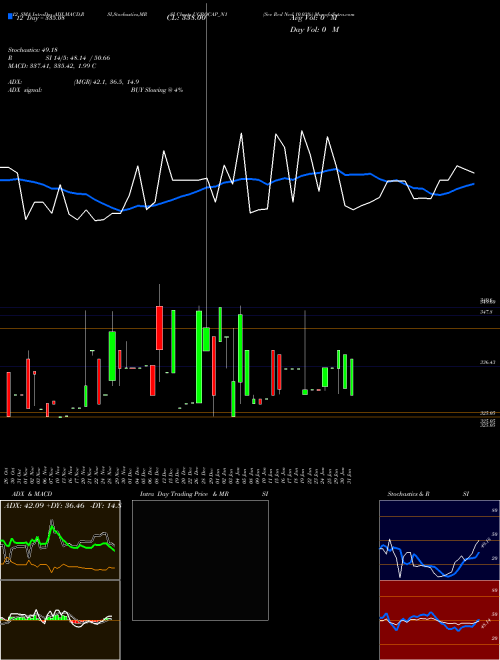Click the 'ADX & MACD' panel title

point(32,494)
